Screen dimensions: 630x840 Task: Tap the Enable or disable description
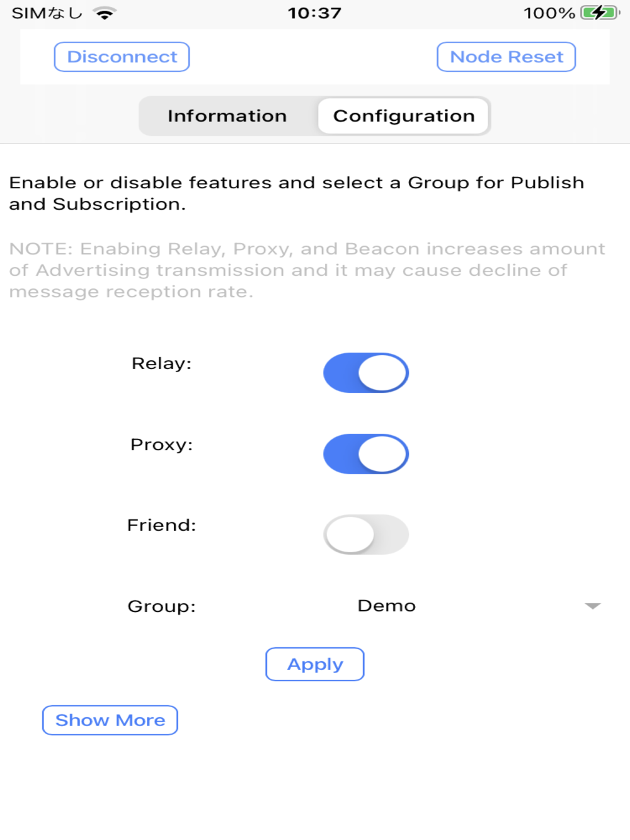coord(296,193)
